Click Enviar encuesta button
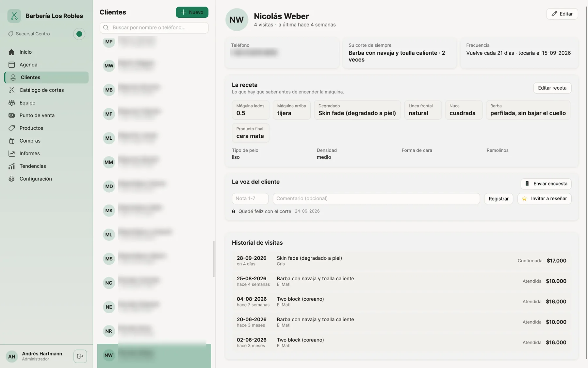Viewport: 588px width, 368px height. click(x=546, y=184)
